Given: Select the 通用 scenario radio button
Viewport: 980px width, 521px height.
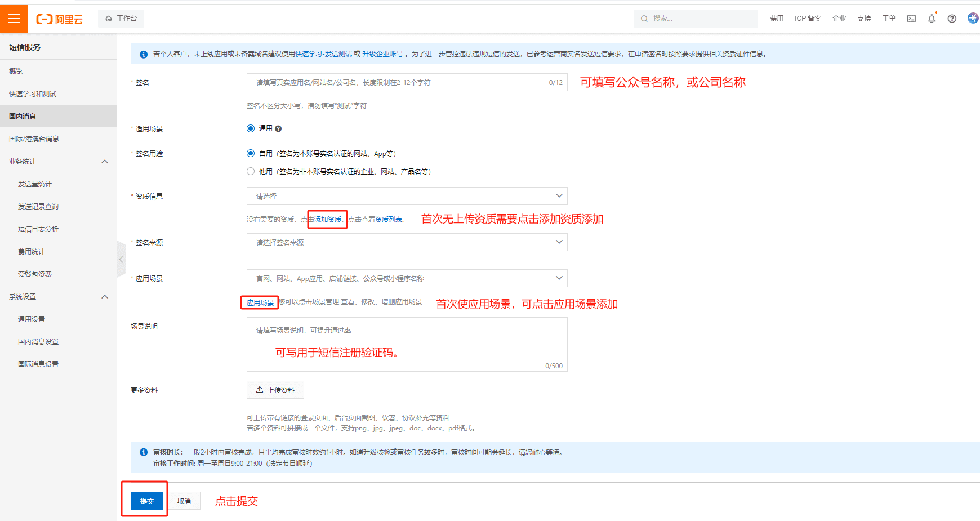Looking at the screenshot, I should click(251, 128).
